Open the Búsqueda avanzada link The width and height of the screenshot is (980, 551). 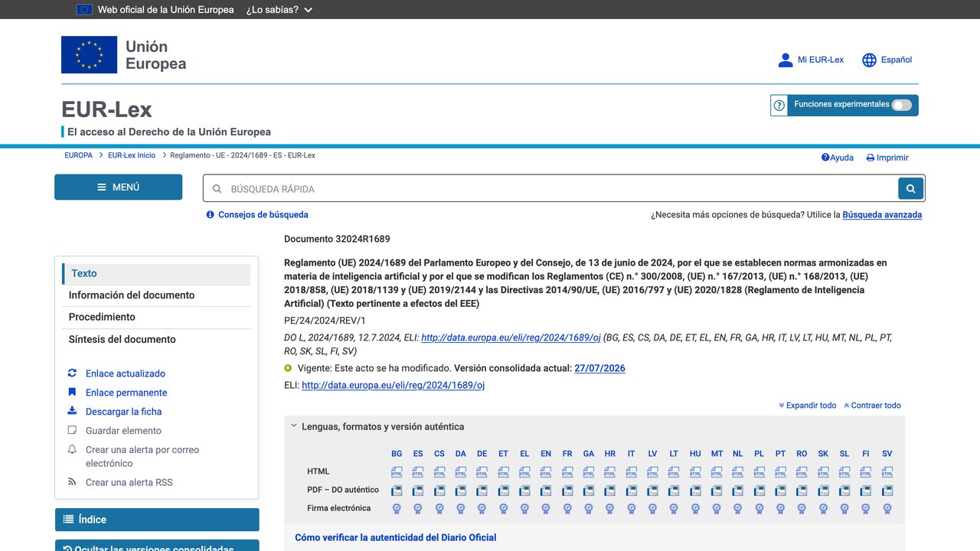tap(882, 215)
